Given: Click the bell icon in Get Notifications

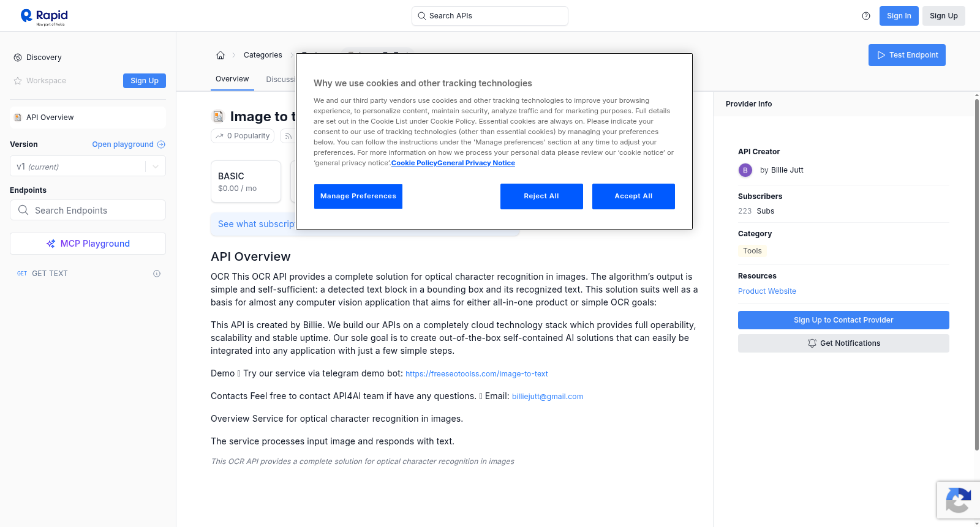Looking at the screenshot, I should click(812, 343).
